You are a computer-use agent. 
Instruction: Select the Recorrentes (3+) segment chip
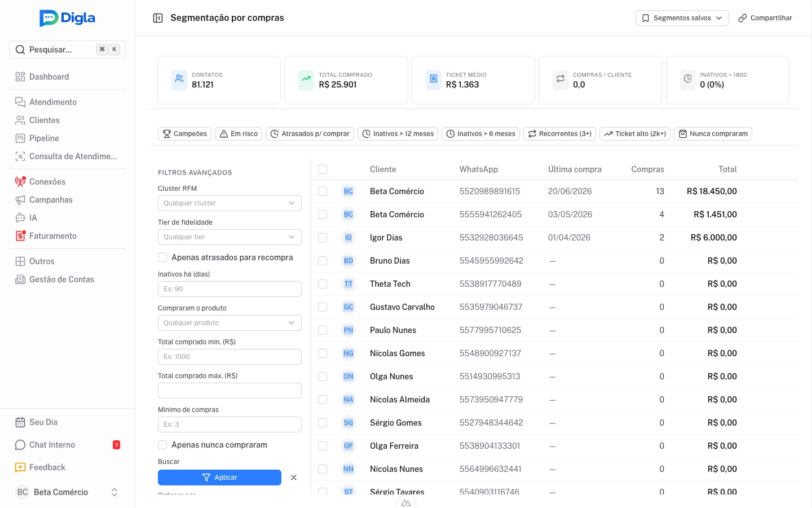(x=560, y=134)
